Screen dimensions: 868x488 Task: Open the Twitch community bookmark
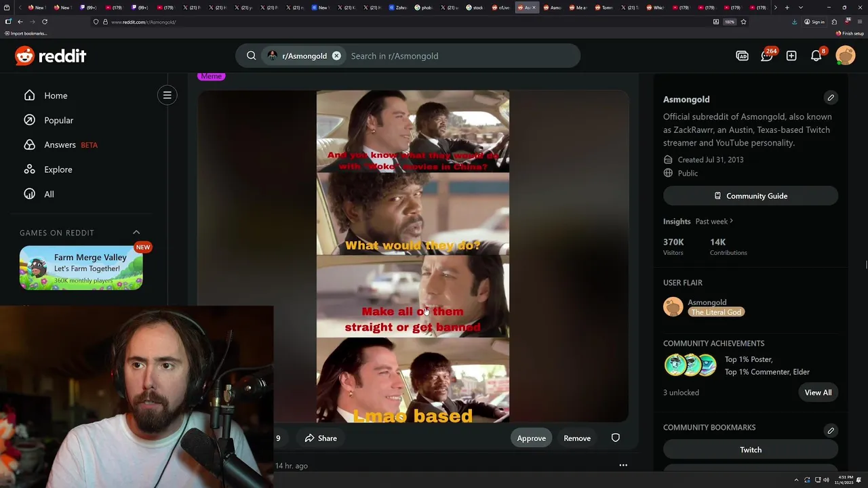(751, 449)
